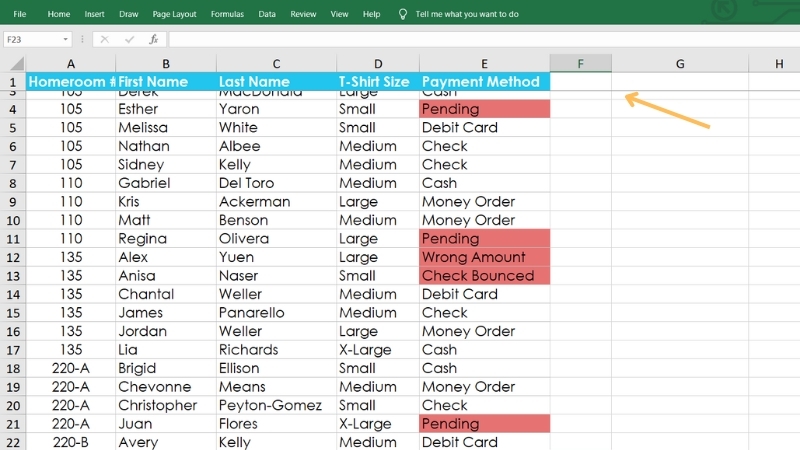Select row 21 header
This screenshot has height=450, width=800.
tap(13, 424)
